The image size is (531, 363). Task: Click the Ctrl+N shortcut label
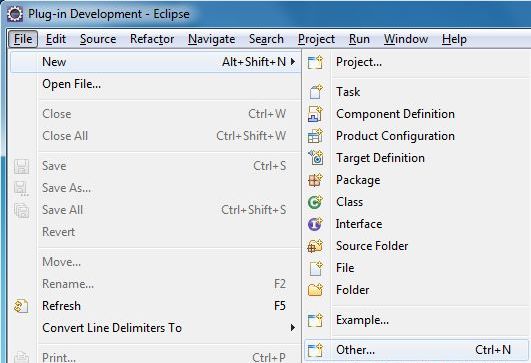point(493,350)
